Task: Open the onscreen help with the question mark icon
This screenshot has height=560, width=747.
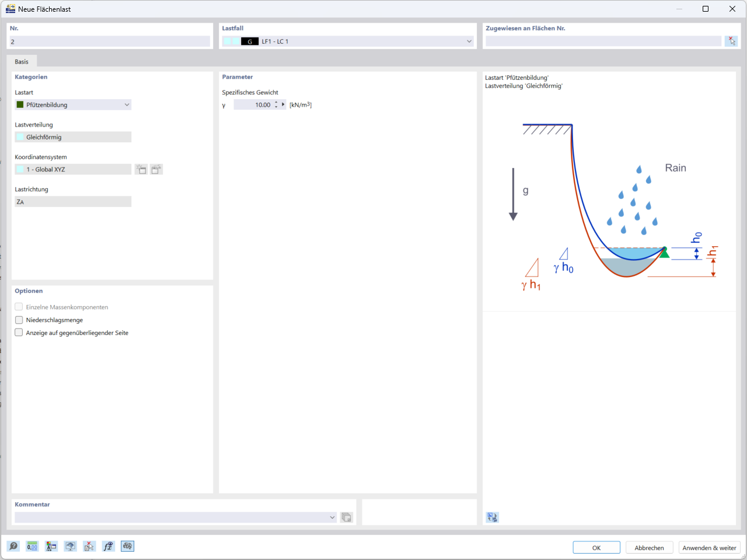Action: tap(13, 546)
